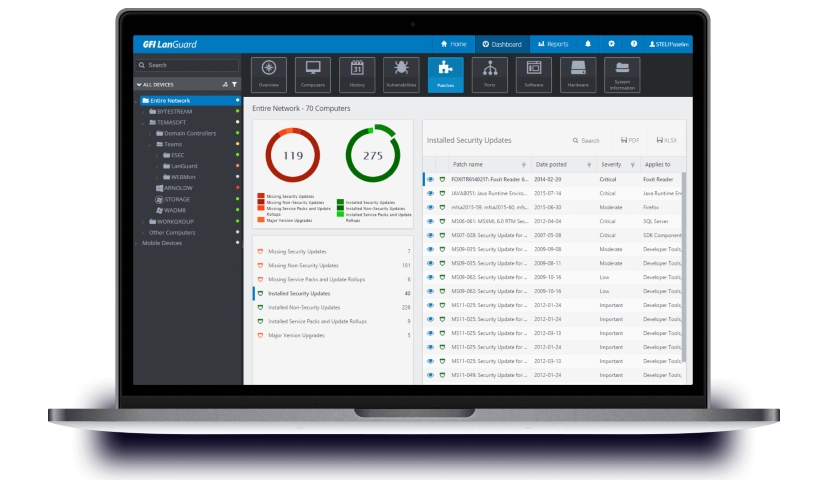Viewport: 840px width, 480px height.
Task: Toggle eye icon on MS06-061 MSXML row
Action: (x=430, y=221)
